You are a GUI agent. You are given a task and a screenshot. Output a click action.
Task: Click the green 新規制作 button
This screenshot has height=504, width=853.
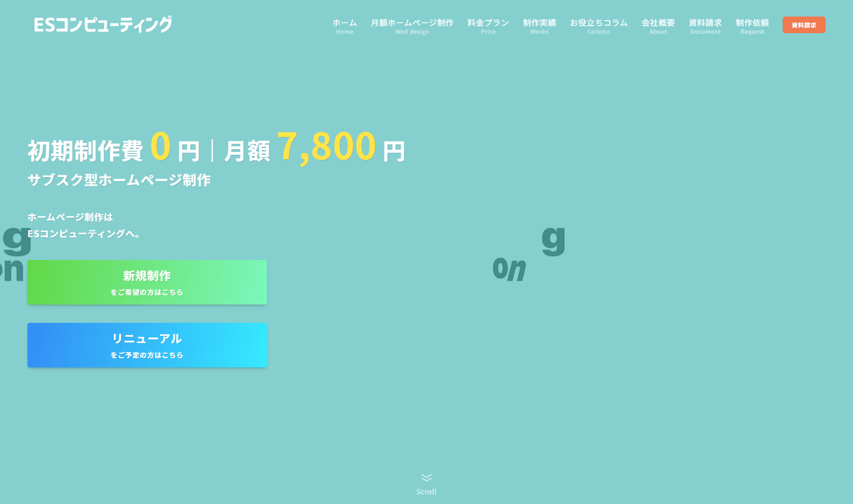tap(147, 282)
